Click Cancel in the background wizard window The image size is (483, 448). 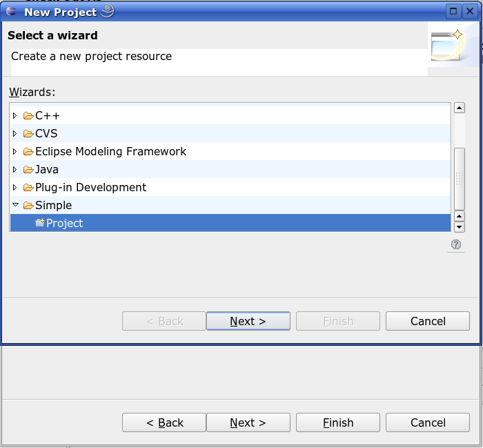coord(428,422)
